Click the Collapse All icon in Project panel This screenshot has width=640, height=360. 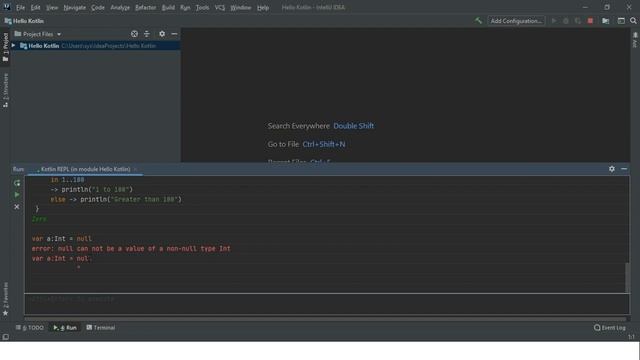click(x=147, y=34)
